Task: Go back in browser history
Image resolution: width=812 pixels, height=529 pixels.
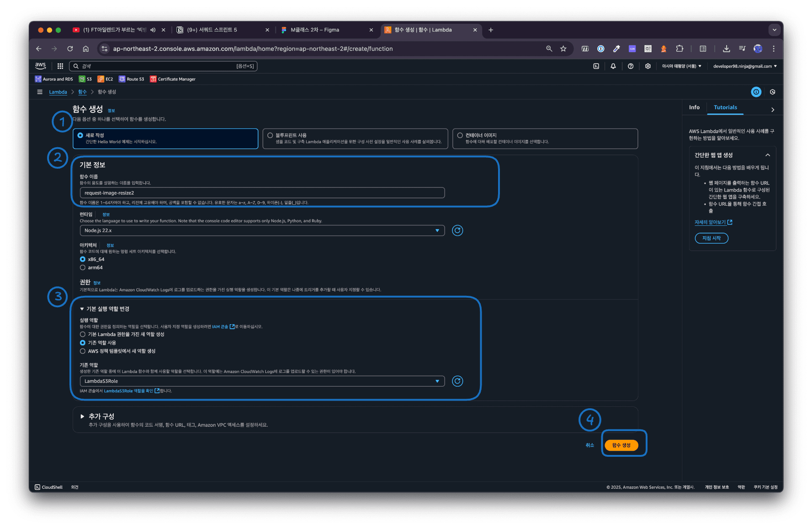Action: (x=39, y=48)
